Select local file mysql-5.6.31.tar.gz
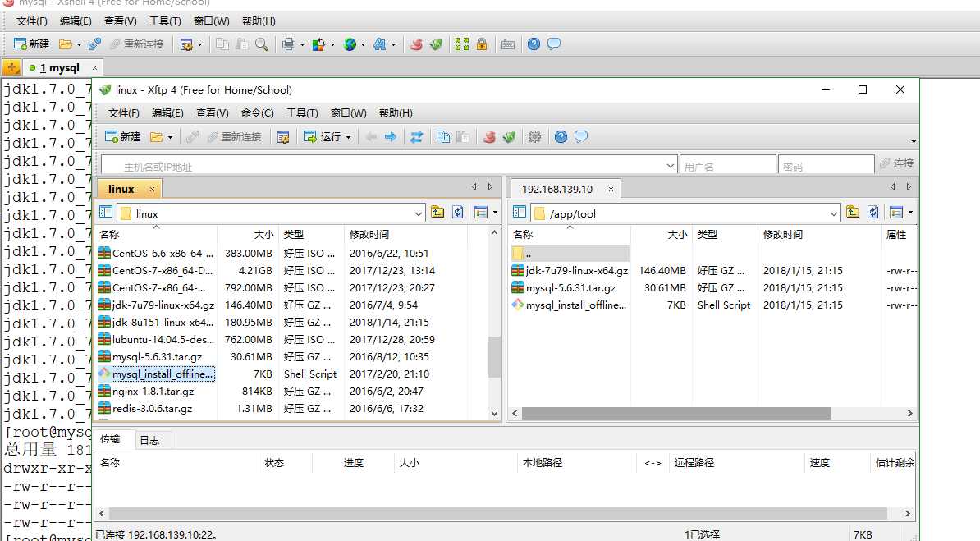The width and height of the screenshot is (980, 541). click(150, 357)
